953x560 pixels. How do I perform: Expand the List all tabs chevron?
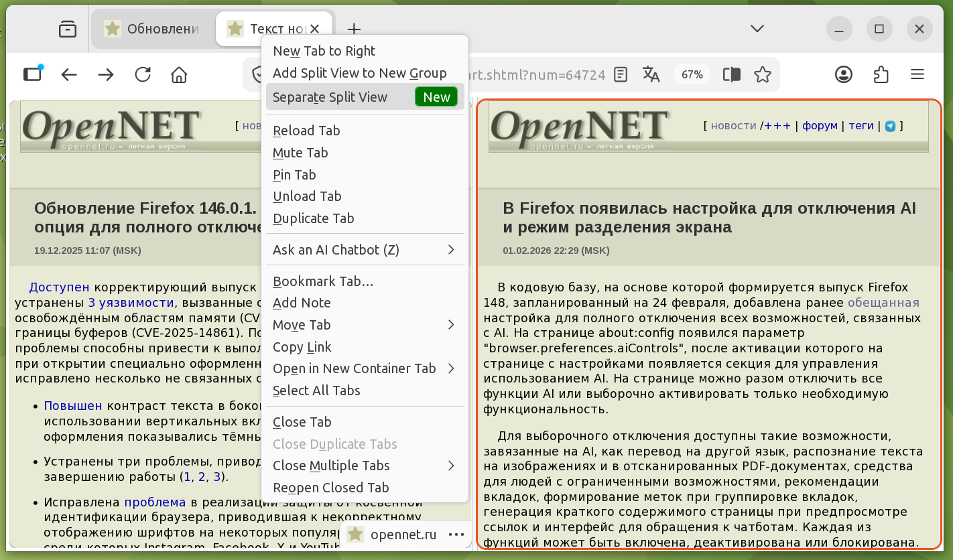[x=757, y=29]
